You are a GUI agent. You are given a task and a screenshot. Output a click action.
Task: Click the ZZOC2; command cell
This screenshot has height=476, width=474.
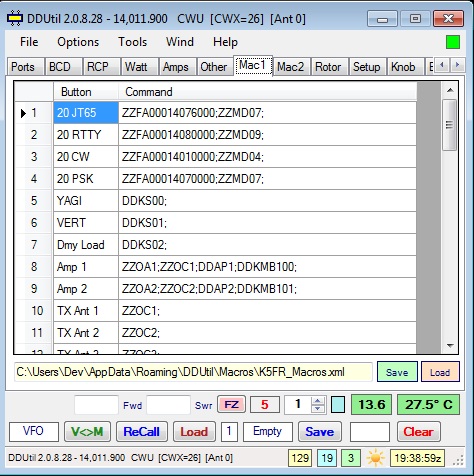268,333
